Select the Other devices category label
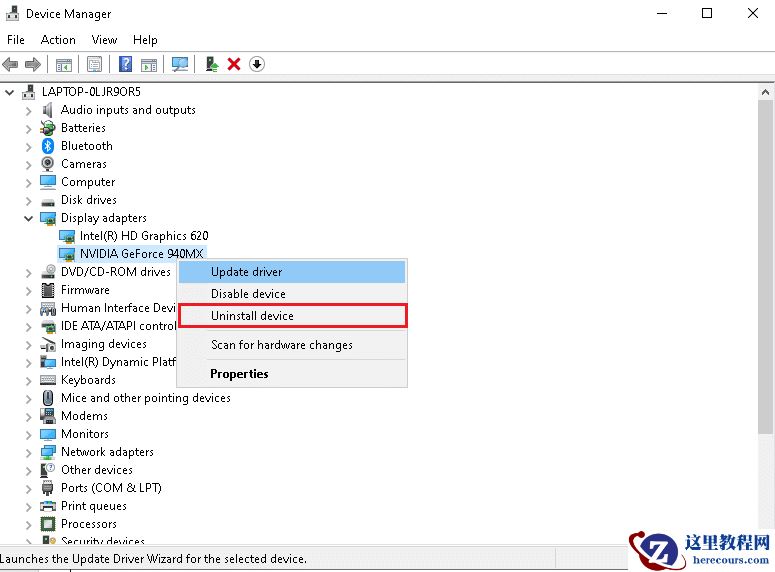 (97, 470)
